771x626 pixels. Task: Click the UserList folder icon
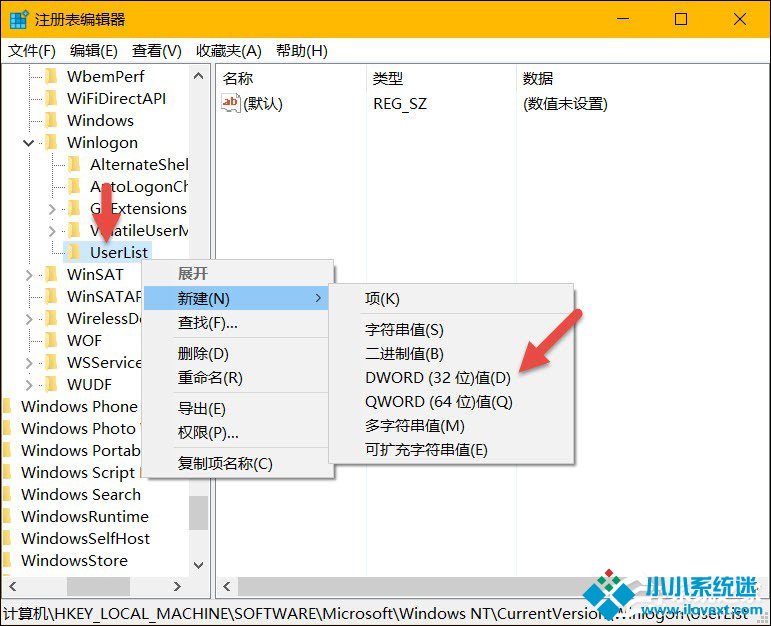(74, 252)
